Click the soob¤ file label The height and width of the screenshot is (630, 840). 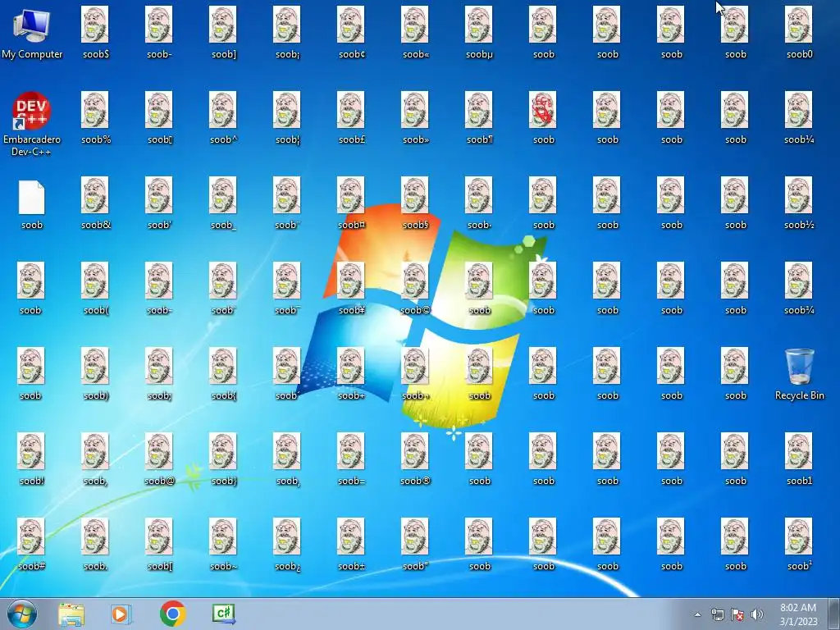pos(351,225)
